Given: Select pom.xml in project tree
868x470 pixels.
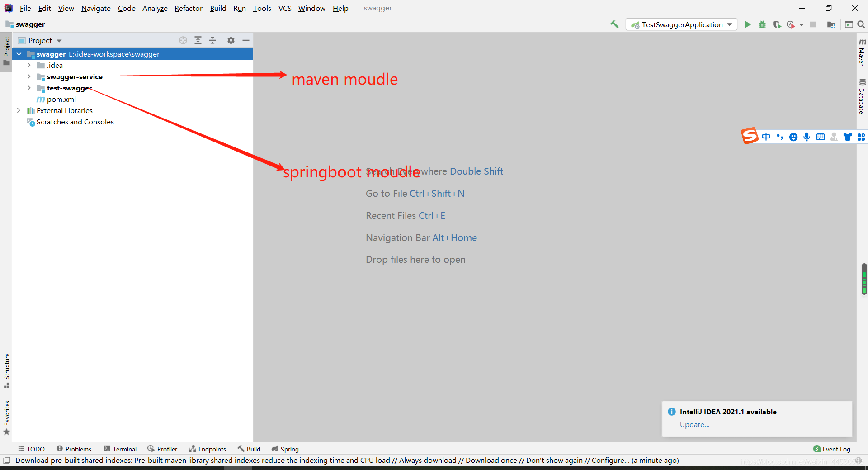Looking at the screenshot, I should point(61,99).
